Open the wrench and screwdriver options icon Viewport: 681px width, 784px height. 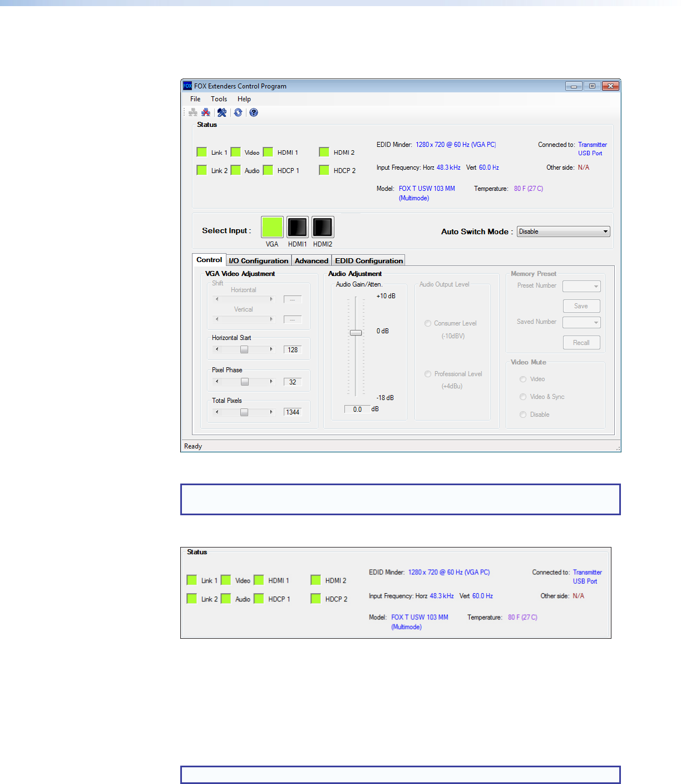tap(222, 112)
